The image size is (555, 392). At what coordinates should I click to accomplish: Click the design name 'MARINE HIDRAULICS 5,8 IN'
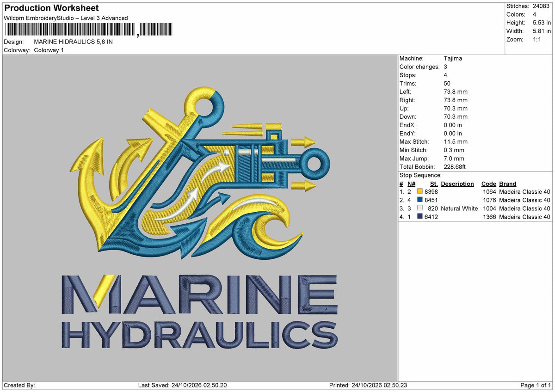(74, 42)
